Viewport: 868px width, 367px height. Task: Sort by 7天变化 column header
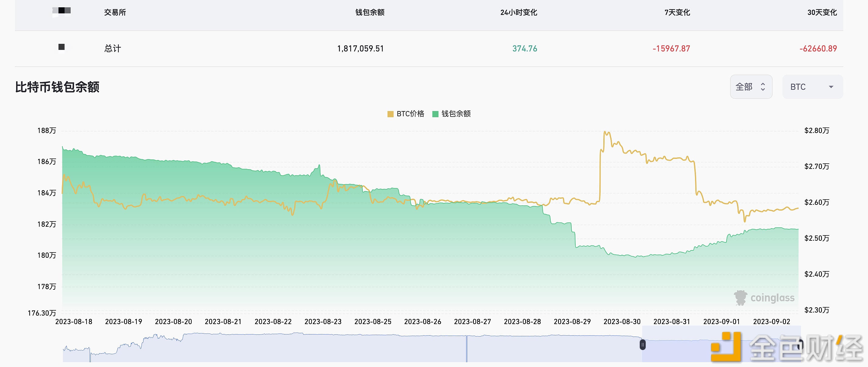(x=677, y=12)
